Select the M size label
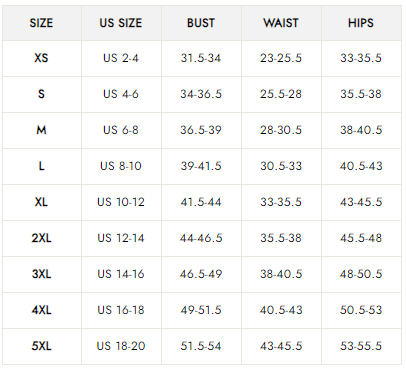 41,130
